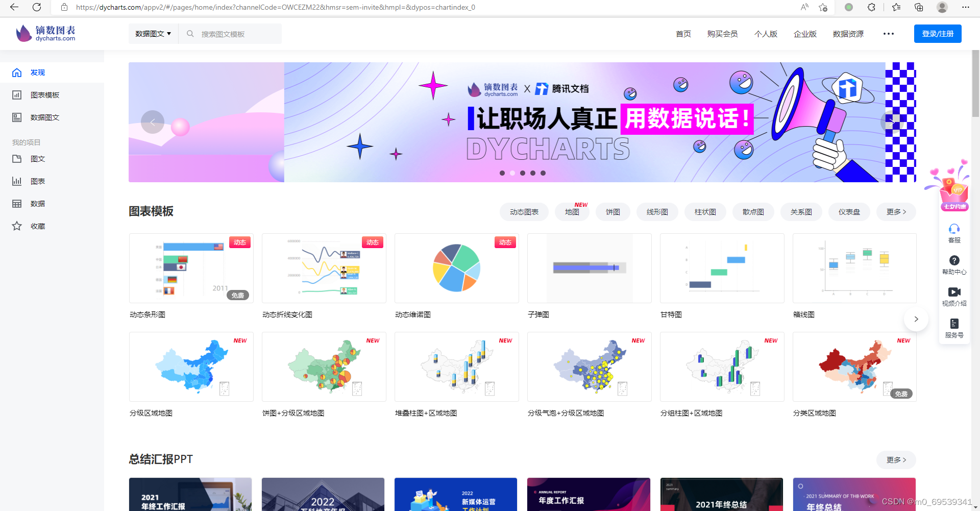Select the fifth banner carousel dot
Screen dimensions: 980x511
coord(543,173)
